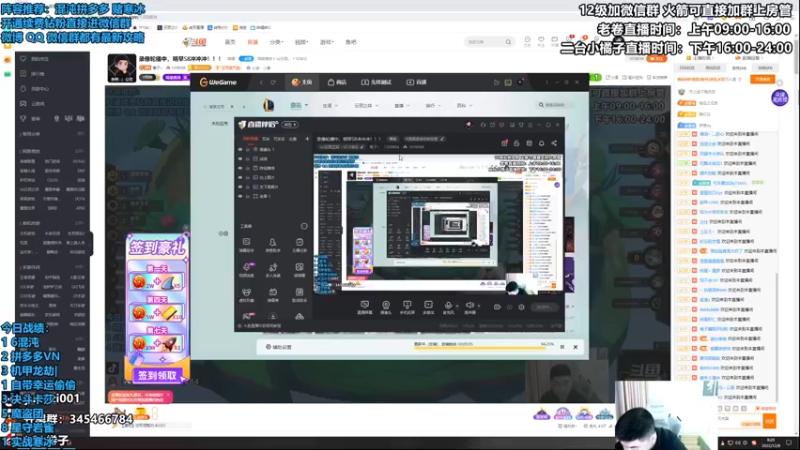The image size is (800, 450).
Task: Click the speaker icon in the streaming companion
Action: (x=469, y=307)
